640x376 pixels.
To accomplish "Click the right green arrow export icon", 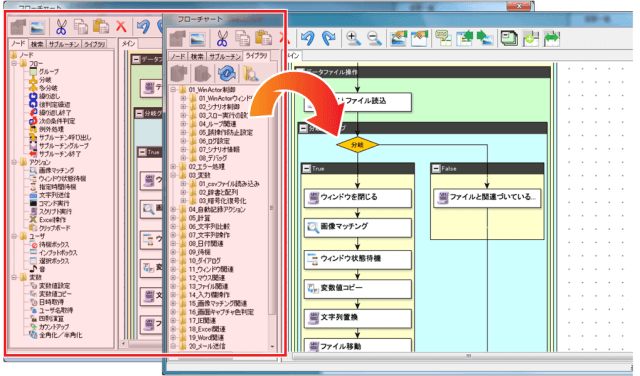I will point(484,38).
